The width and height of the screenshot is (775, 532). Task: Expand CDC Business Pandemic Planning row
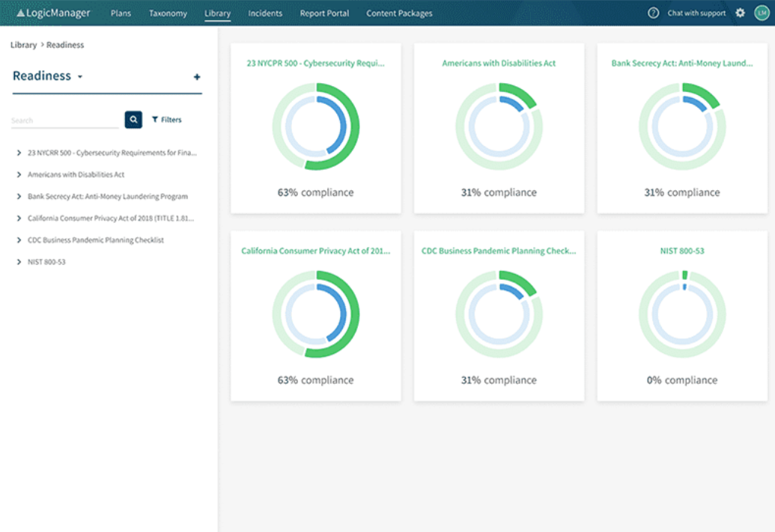click(x=19, y=240)
